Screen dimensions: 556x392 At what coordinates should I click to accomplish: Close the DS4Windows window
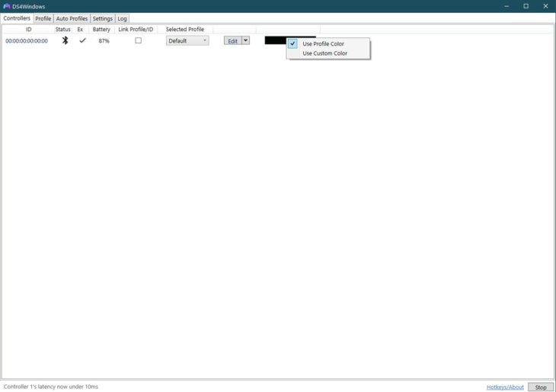tap(545, 6)
